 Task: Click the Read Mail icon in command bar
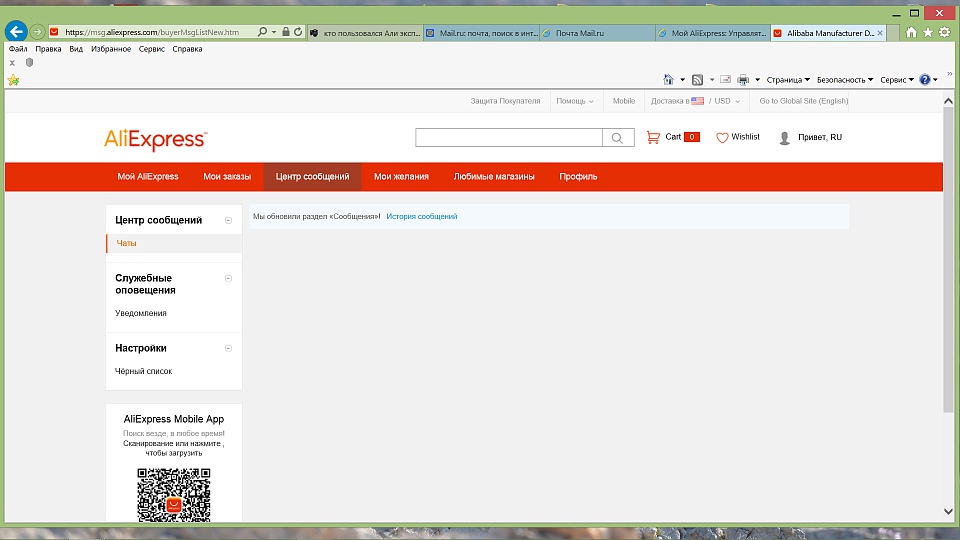[726, 80]
